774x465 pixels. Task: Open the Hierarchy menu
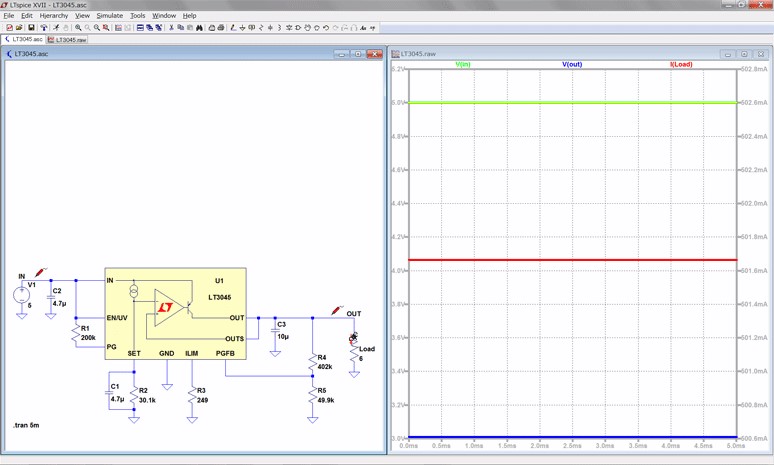[54, 16]
